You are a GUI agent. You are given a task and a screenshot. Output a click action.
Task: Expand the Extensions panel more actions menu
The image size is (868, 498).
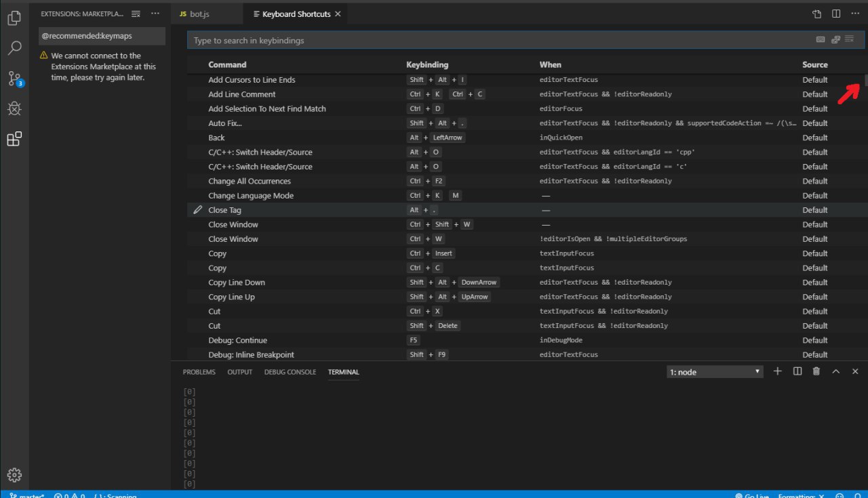155,14
